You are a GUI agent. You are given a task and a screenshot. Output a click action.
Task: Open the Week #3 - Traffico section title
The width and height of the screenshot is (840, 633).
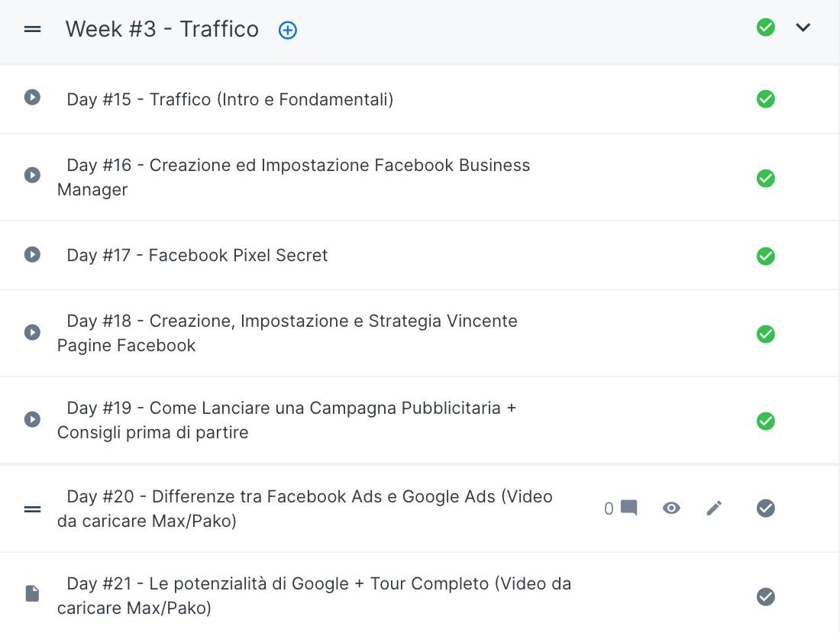[x=162, y=29]
